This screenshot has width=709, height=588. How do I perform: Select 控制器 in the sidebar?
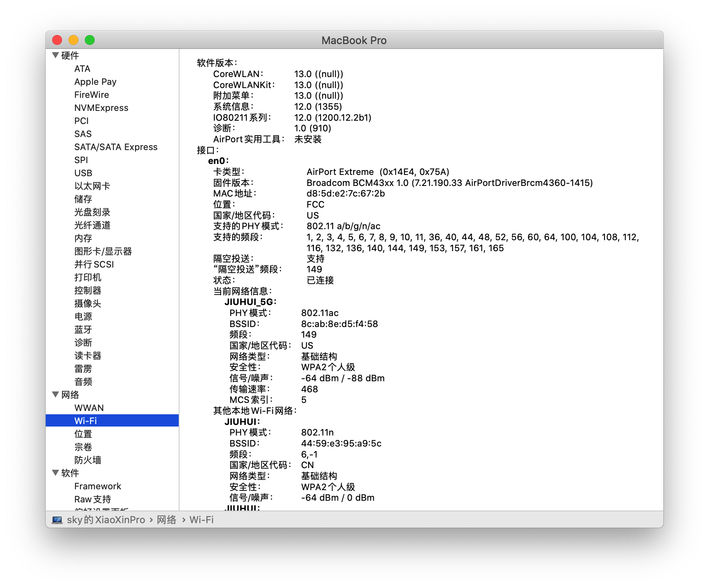coord(88,290)
